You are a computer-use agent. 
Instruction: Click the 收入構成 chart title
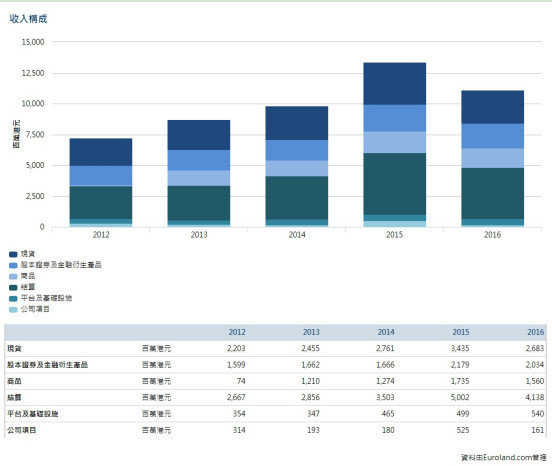click(28, 19)
